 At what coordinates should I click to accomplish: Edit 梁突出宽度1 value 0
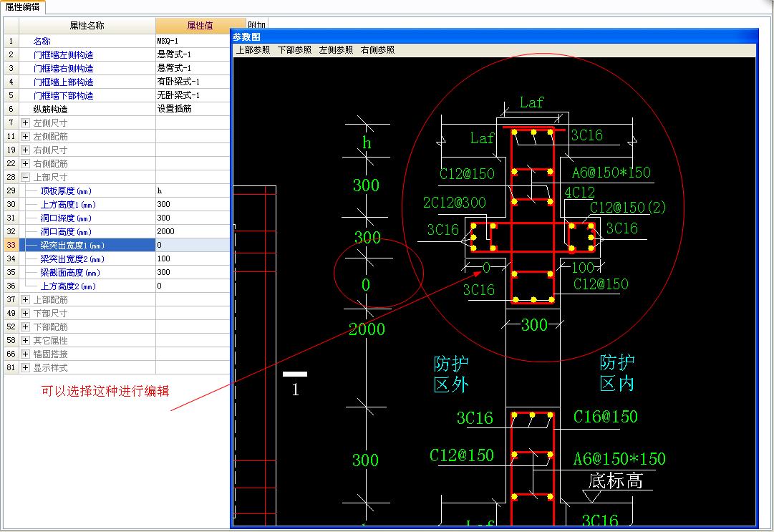(x=193, y=245)
